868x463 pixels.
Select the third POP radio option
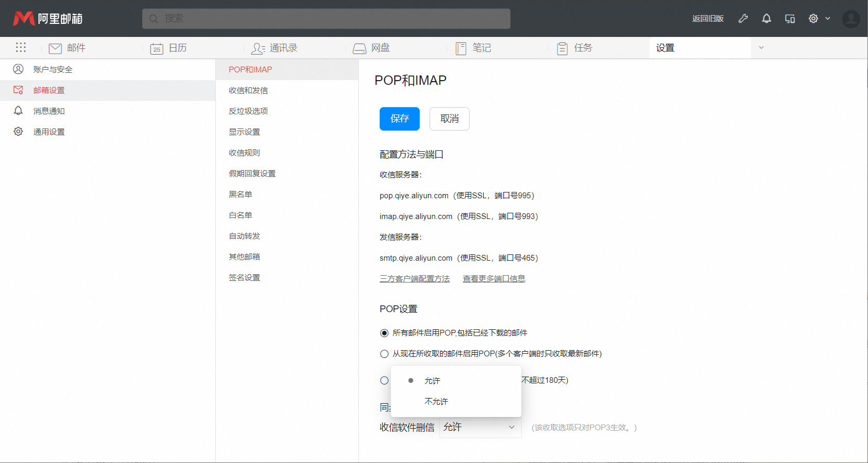click(384, 380)
